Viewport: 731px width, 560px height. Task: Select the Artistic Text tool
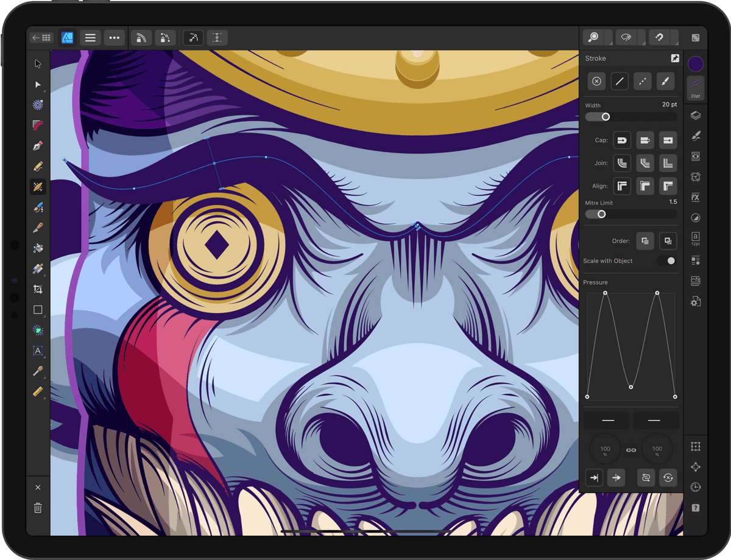pos(38,351)
